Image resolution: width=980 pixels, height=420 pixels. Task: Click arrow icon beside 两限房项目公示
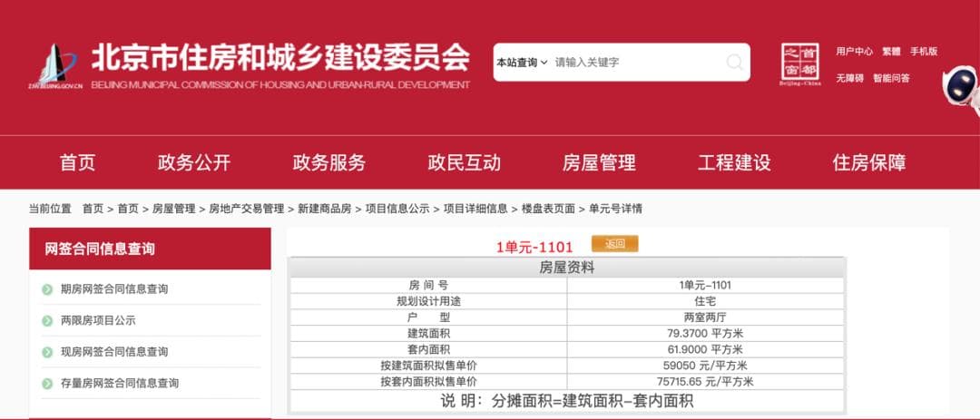(47, 321)
